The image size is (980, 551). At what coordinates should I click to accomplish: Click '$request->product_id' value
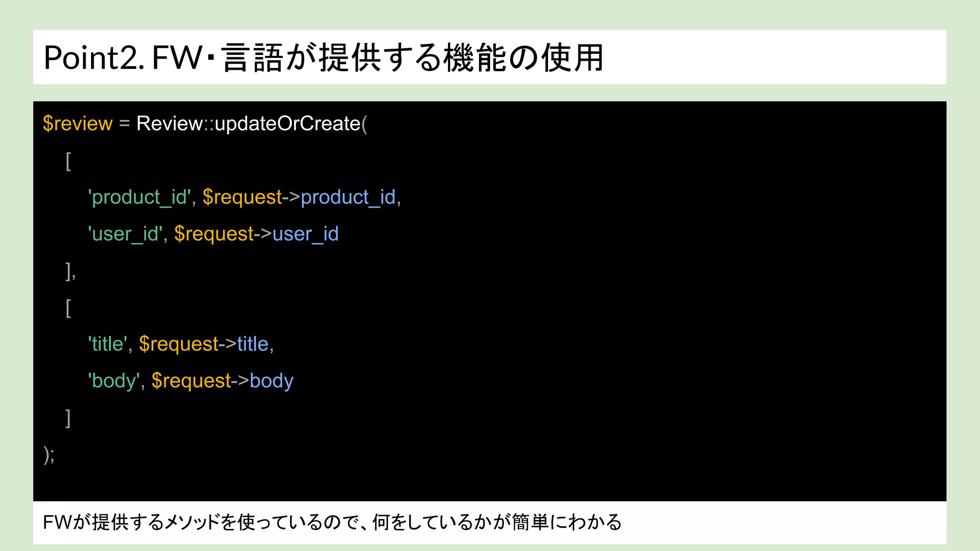(x=299, y=198)
